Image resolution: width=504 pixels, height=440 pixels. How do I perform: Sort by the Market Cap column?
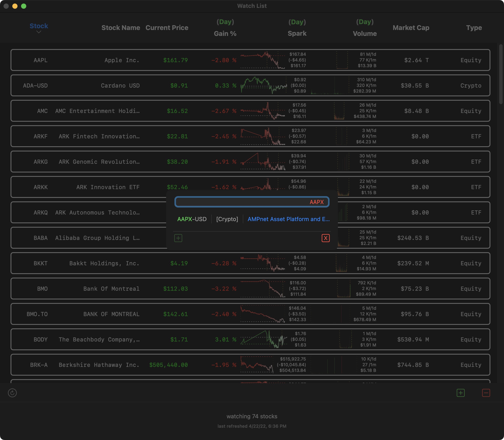(411, 28)
